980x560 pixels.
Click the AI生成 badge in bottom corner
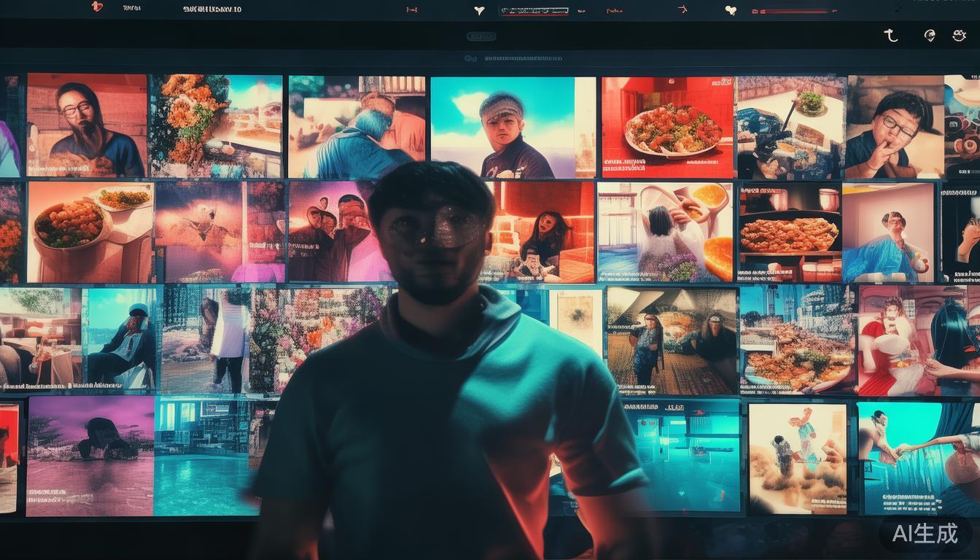pyautogui.click(x=925, y=534)
